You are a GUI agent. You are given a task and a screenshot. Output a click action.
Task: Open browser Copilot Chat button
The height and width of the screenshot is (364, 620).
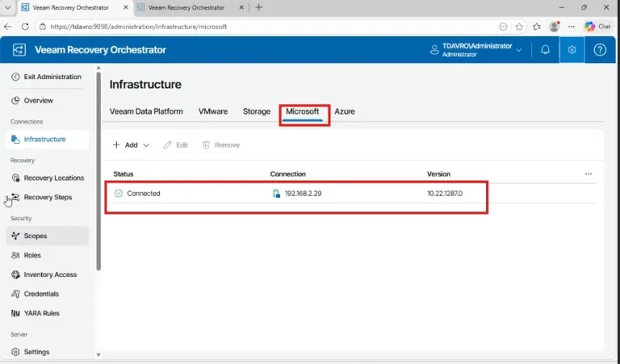(x=598, y=27)
